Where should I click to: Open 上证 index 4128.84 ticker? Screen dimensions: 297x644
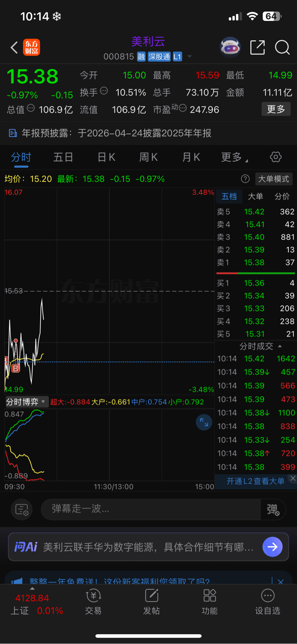pos(36,604)
